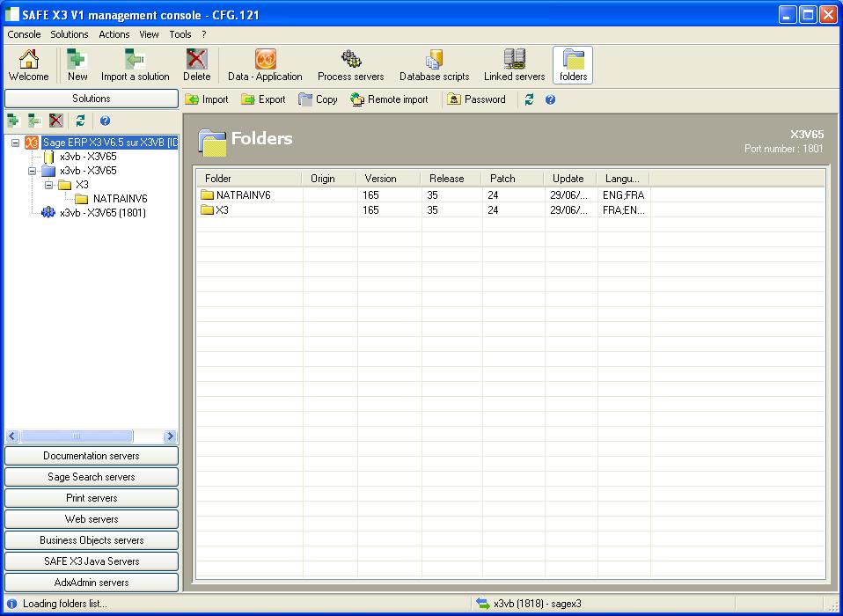The height and width of the screenshot is (616, 843).
Task: Click the Password toolbar button
Action: [476, 99]
